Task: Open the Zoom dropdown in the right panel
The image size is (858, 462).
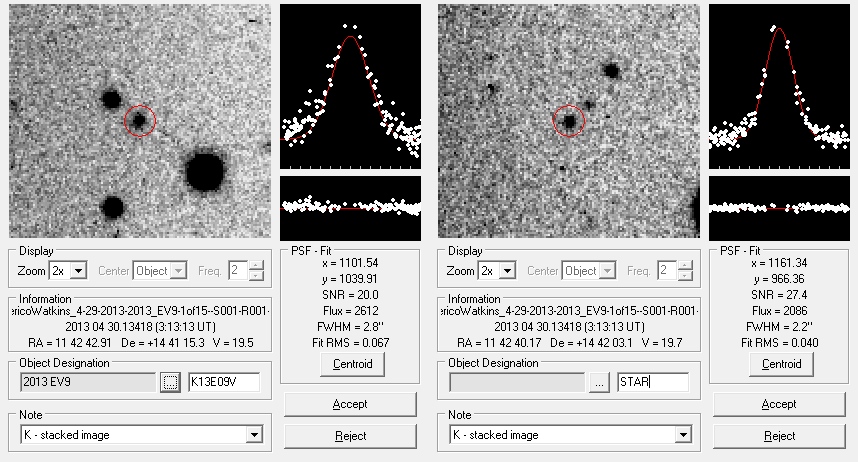Action: [x=508, y=271]
